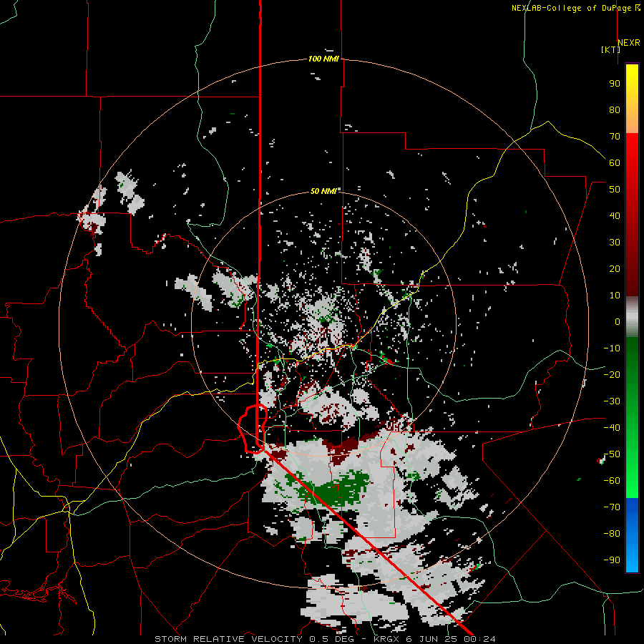
Task: Click the 10 value on velocity scale
Action: pos(615,296)
